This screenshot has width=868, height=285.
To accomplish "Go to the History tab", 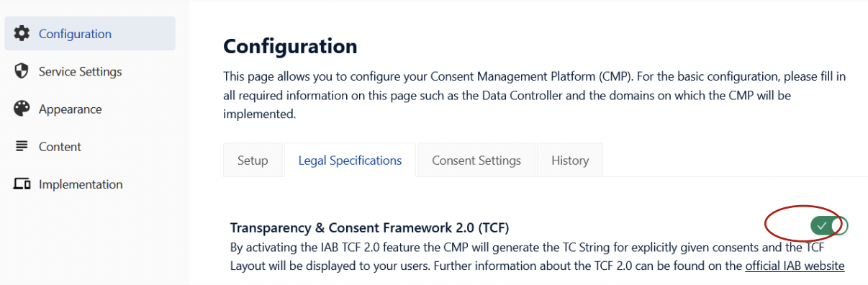I will click(x=570, y=160).
